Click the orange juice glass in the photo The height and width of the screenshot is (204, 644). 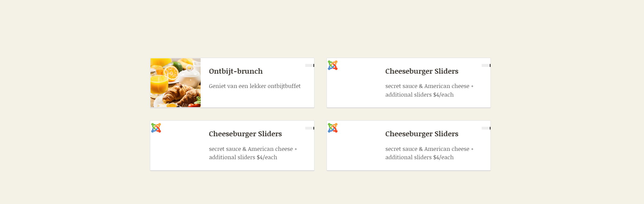pyautogui.click(x=159, y=85)
